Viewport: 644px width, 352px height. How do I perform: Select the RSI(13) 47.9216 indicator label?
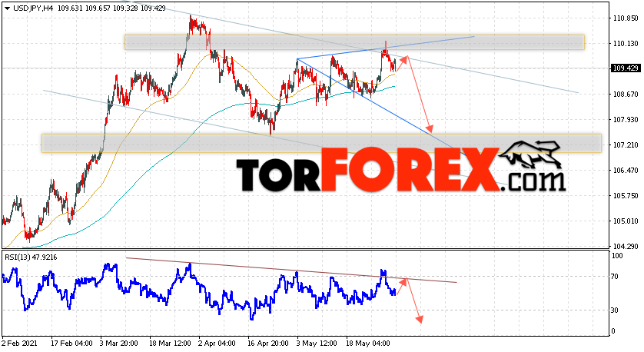pyautogui.click(x=31, y=257)
